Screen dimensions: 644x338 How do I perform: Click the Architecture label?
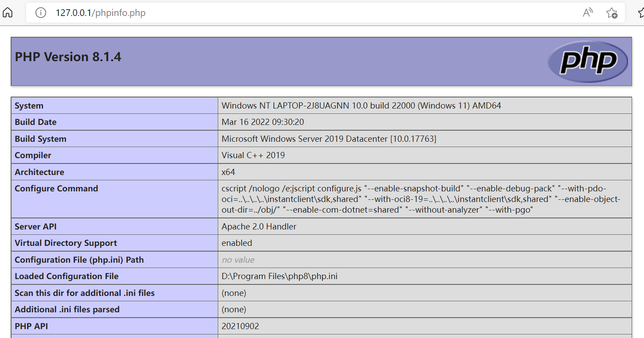39,172
